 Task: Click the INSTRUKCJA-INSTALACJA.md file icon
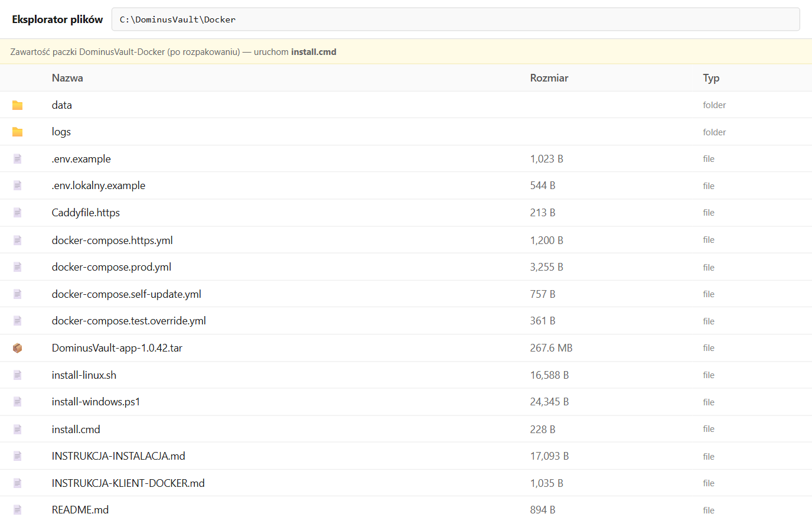(x=18, y=456)
